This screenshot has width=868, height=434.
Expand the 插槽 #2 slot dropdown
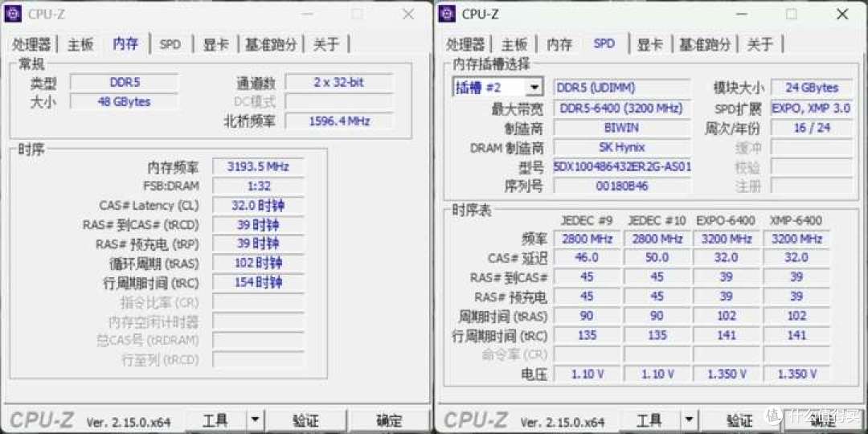pyautogui.click(x=534, y=88)
